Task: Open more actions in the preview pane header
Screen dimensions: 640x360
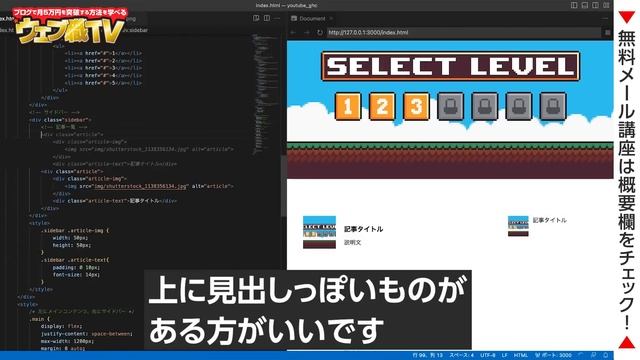Action: point(605,18)
